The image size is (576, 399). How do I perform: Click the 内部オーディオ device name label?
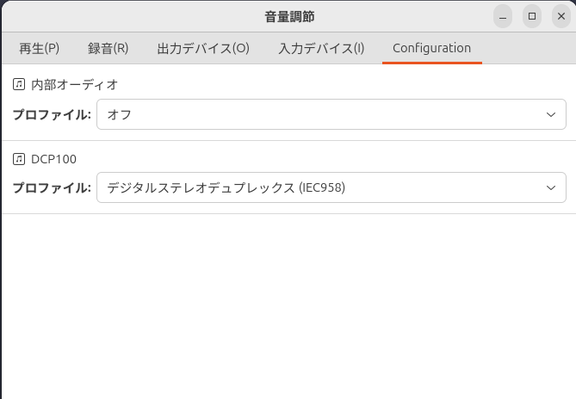[x=75, y=85]
